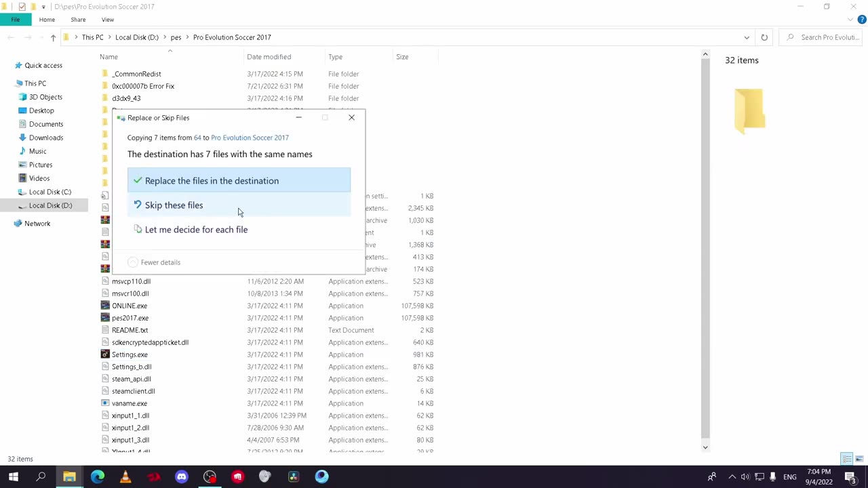Open the File ribbon tab

[15, 20]
